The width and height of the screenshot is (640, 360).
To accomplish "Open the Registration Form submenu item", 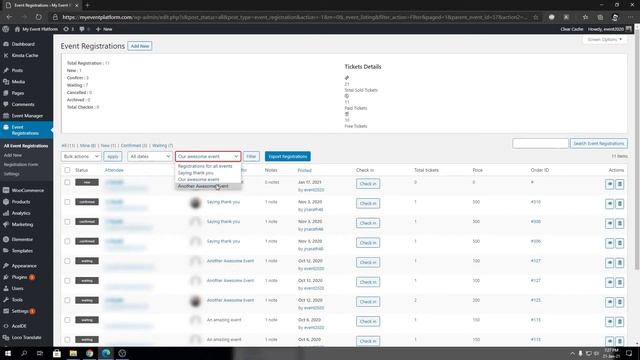I will pyautogui.click(x=21, y=164).
